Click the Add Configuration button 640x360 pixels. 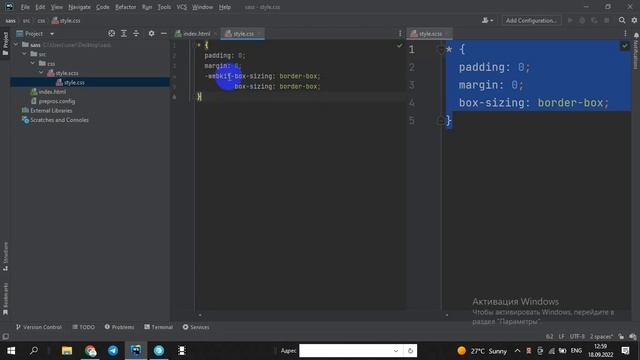531,20
